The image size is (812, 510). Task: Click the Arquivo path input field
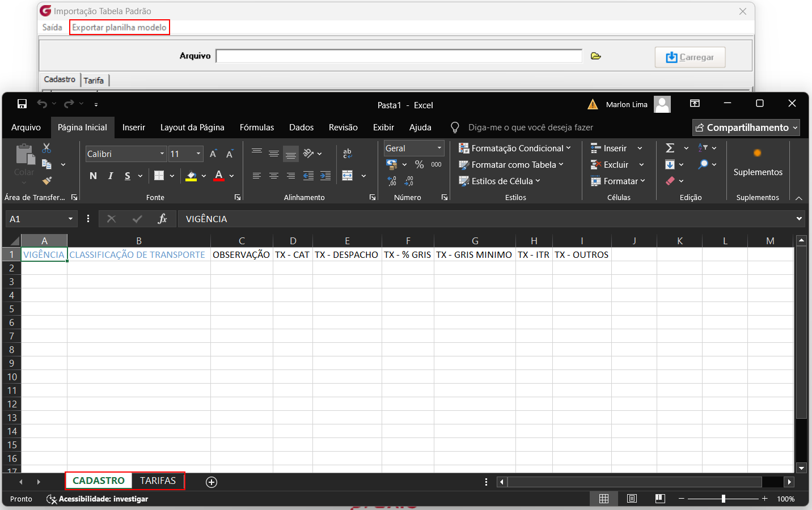pos(399,56)
